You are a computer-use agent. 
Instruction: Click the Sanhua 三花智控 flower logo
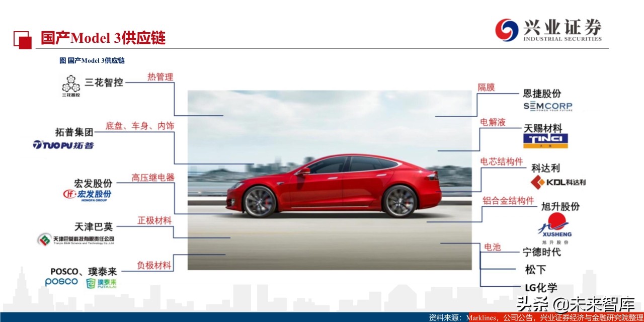(71, 86)
